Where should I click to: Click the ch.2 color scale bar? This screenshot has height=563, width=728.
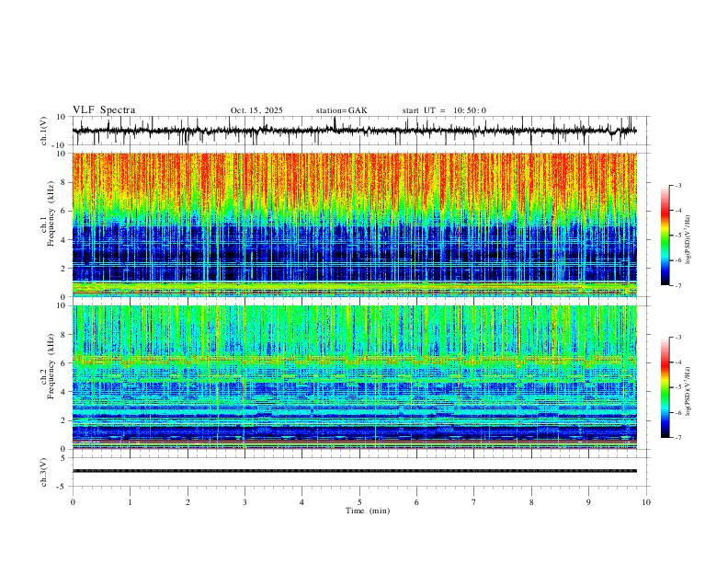pyautogui.click(x=665, y=387)
